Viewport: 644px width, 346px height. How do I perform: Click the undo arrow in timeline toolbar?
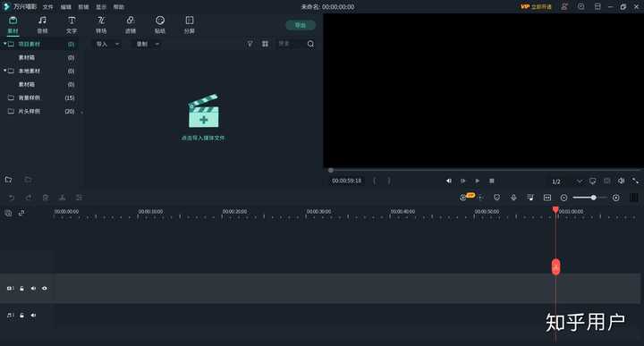12,198
